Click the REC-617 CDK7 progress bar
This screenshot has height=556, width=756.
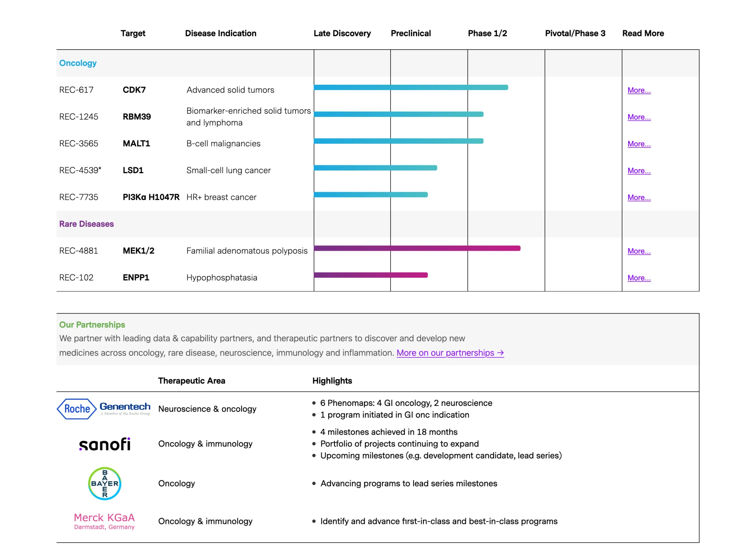coord(411,87)
